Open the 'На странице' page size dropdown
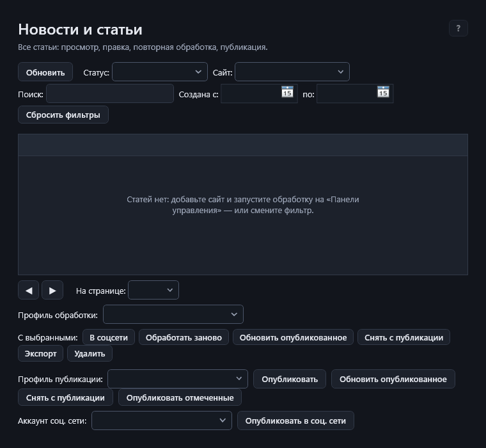486x448 pixels. tap(153, 291)
